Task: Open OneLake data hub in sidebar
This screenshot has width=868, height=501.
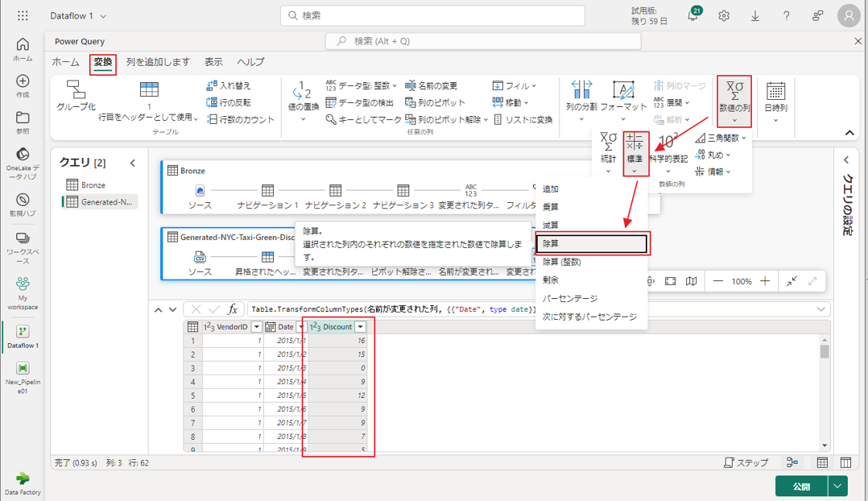Action: 23,159
